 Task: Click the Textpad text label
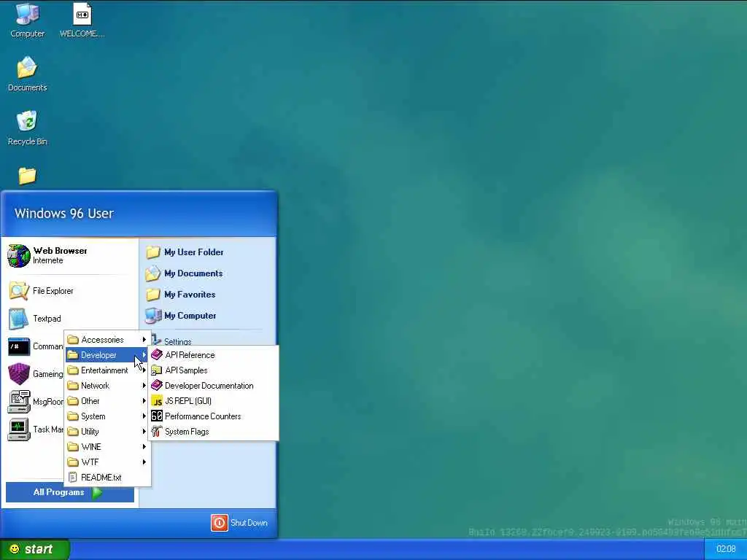click(47, 319)
